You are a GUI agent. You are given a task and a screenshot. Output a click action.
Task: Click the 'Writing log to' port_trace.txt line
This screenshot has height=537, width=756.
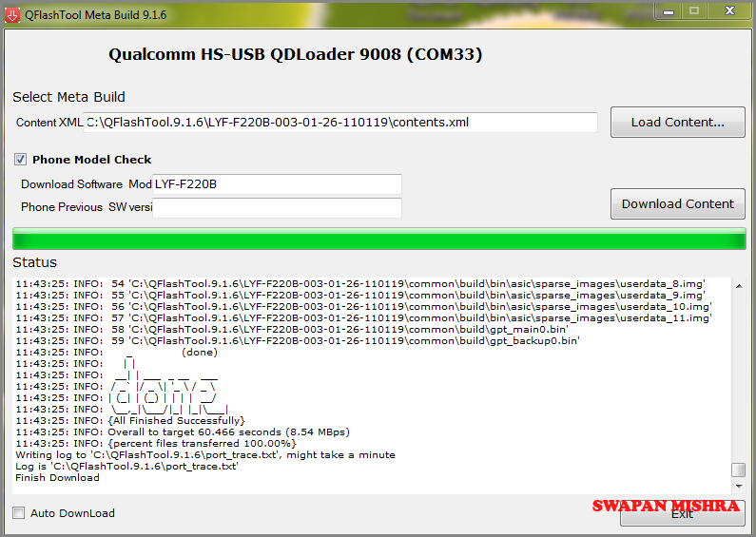(x=205, y=455)
